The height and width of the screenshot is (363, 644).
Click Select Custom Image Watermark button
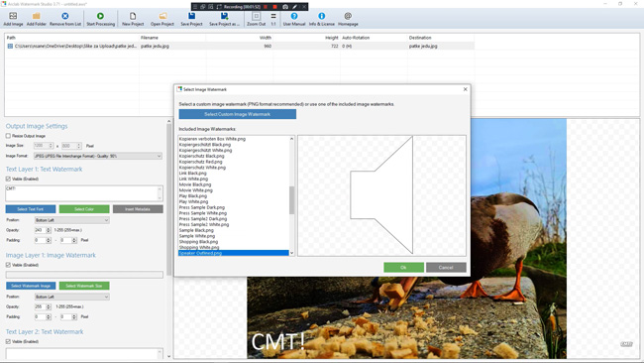(238, 114)
